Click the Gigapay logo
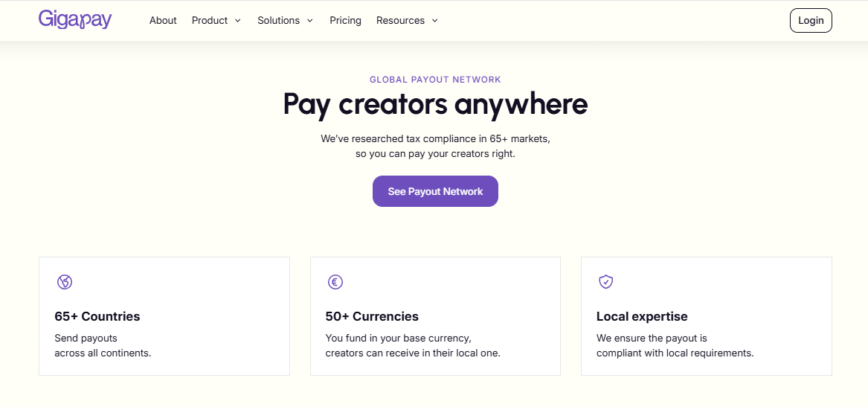This screenshot has width=868, height=407. pyautogui.click(x=75, y=19)
